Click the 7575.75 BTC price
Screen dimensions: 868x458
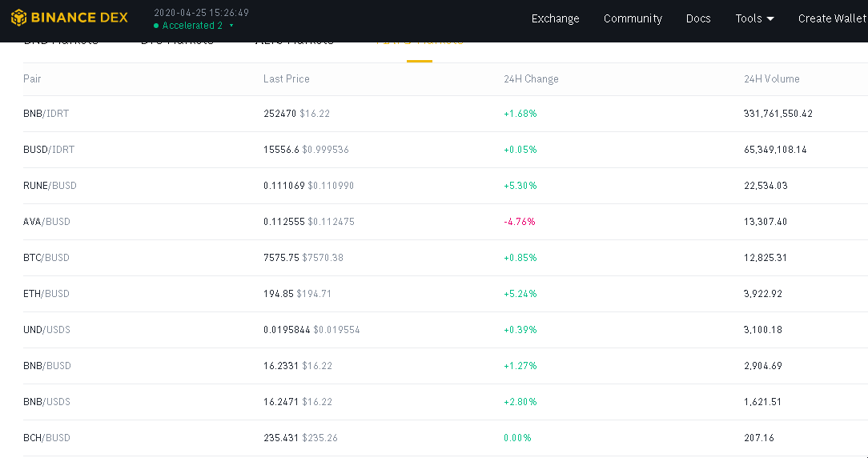[281, 258]
